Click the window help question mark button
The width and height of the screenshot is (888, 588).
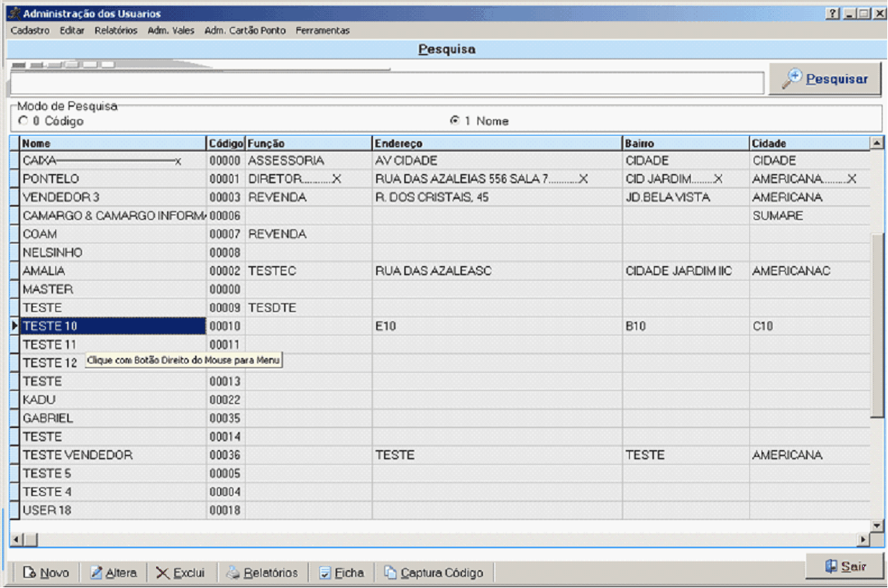click(834, 14)
